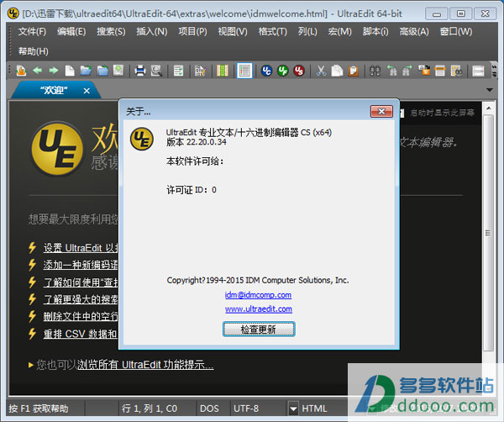Click the UTF-8 encoding status entry
This screenshot has width=504, height=422.
246,409
